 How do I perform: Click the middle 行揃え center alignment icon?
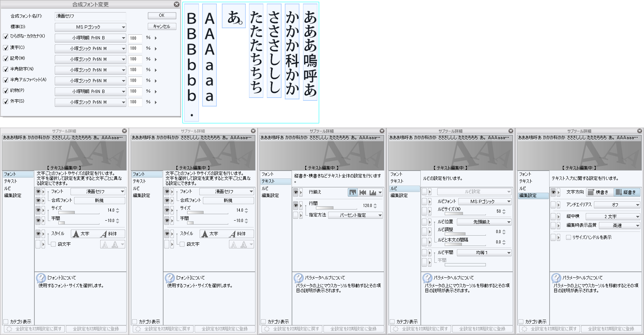[x=363, y=192]
